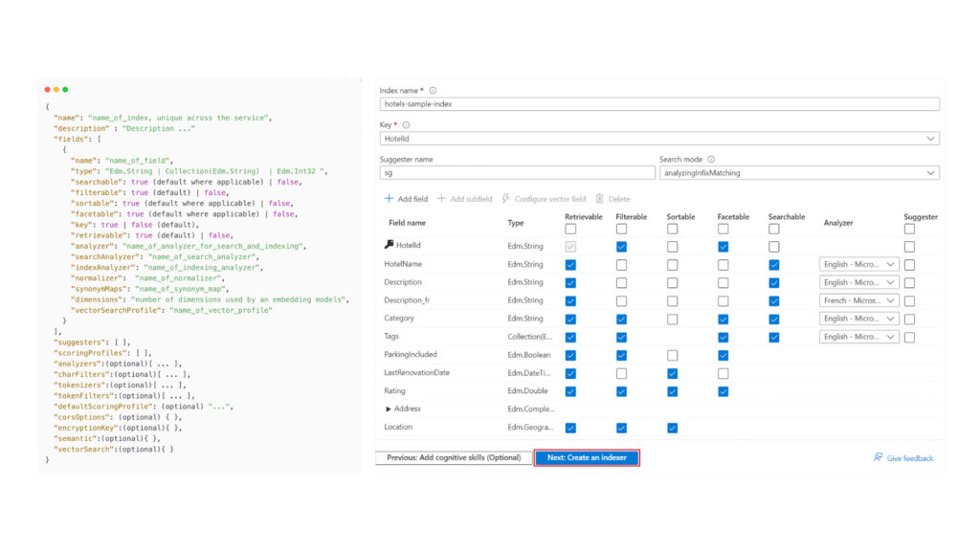Click the Key info icon
This screenshot has width=980, height=551.
tap(406, 125)
